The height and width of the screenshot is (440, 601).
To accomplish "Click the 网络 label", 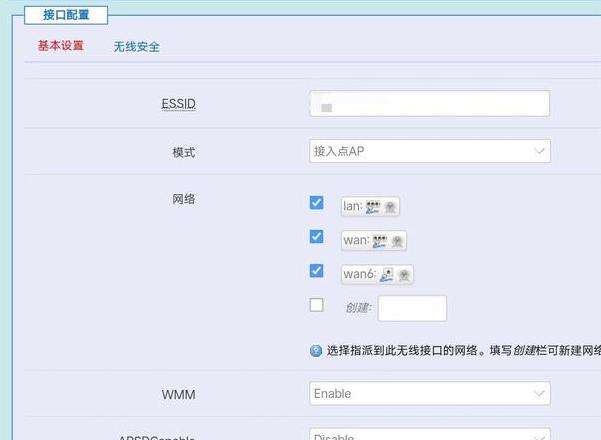I will [x=184, y=199].
